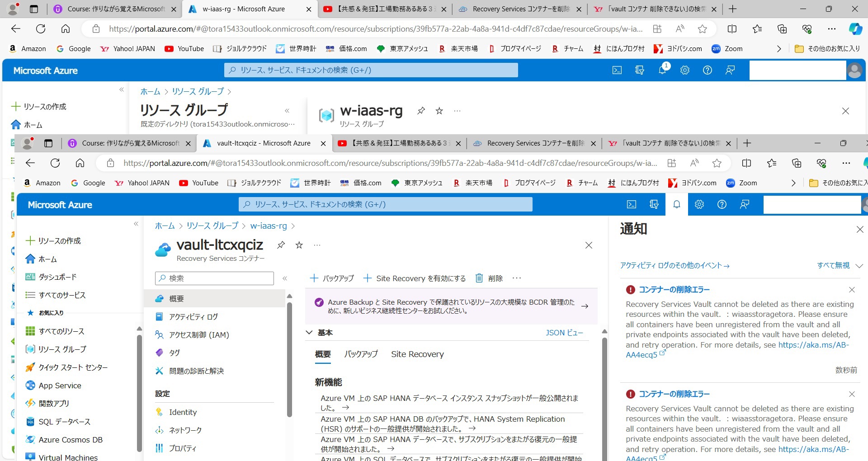Image resolution: width=868 pixels, height=461 pixels.
Task: Go back in the front browser window
Action: [x=30, y=163]
